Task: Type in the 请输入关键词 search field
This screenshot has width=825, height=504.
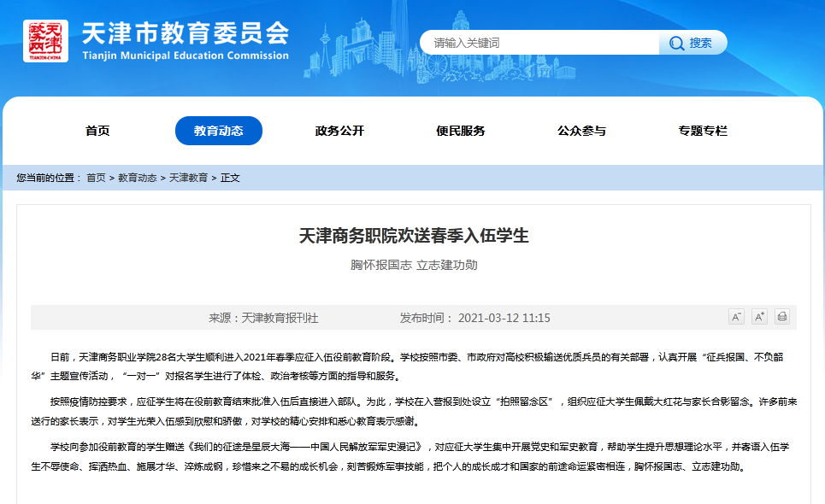Action: pos(539,43)
